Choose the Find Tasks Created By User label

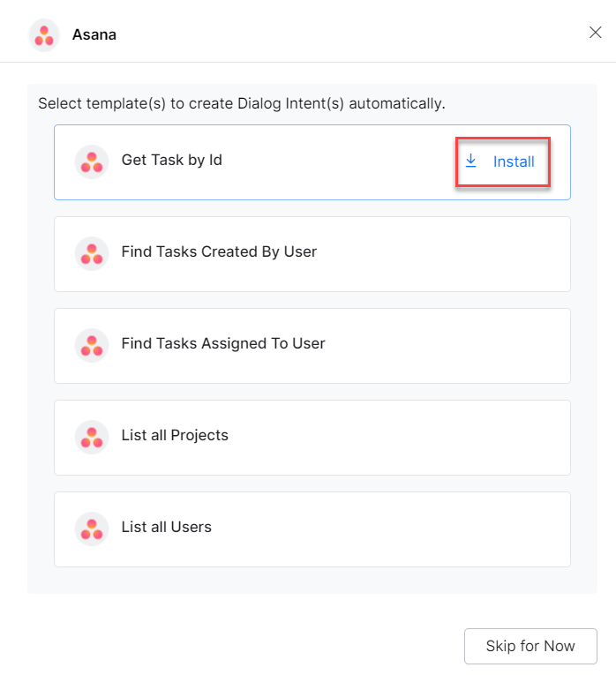tap(219, 251)
